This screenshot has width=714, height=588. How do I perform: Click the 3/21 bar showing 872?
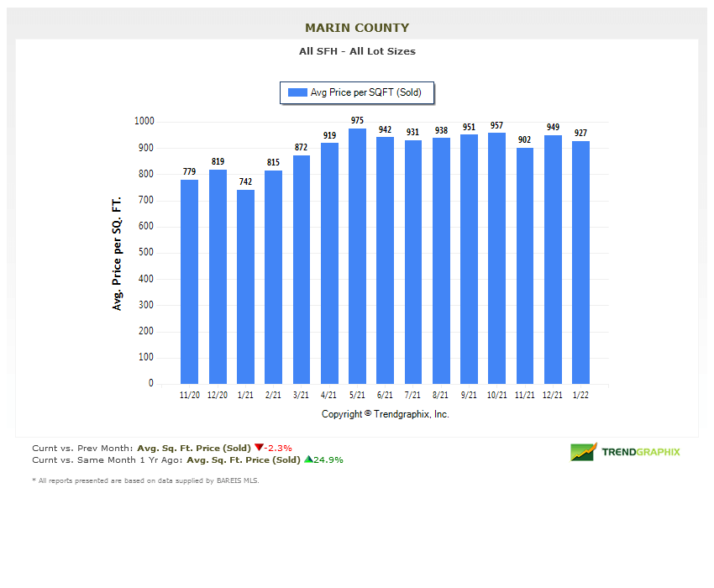(302, 269)
